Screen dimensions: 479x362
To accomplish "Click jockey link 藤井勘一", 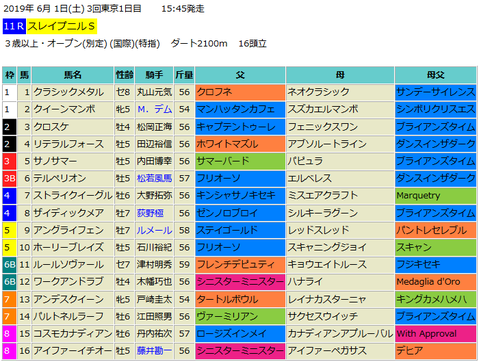I will pyautogui.click(x=154, y=350).
